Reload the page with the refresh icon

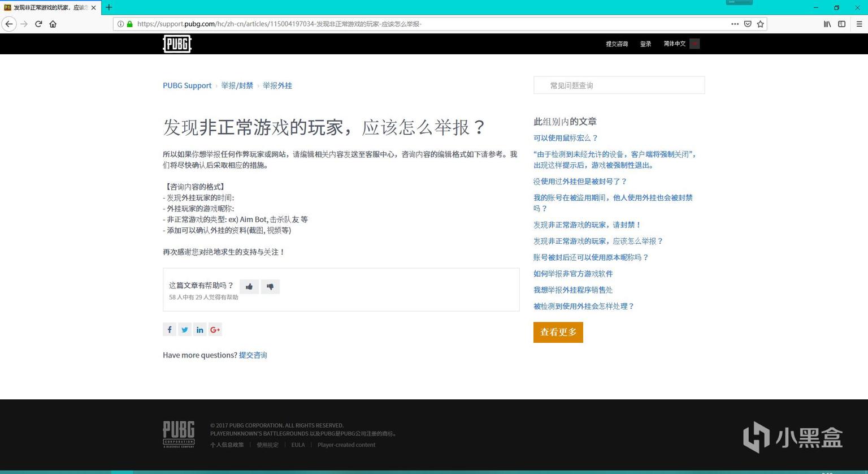click(x=38, y=24)
